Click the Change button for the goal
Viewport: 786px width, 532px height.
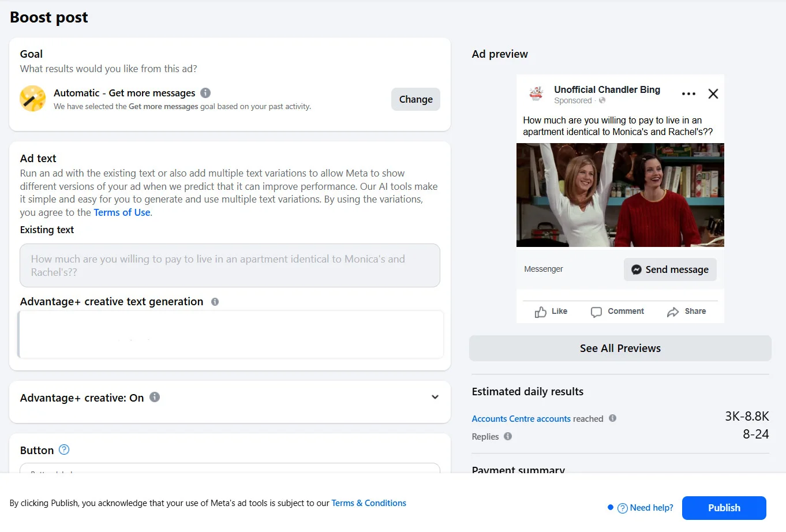click(x=416, y=99)
